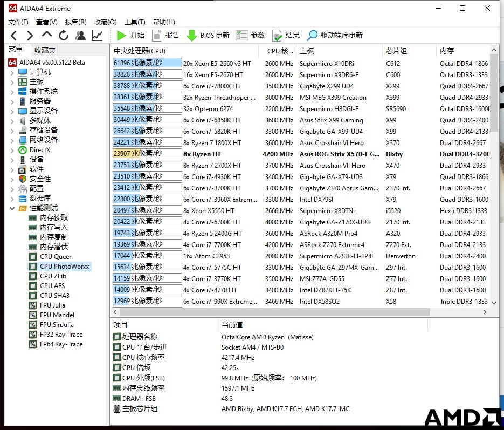The image size is (504, 430).
Task: Open the user icon in toolbar
Action: 80,36
